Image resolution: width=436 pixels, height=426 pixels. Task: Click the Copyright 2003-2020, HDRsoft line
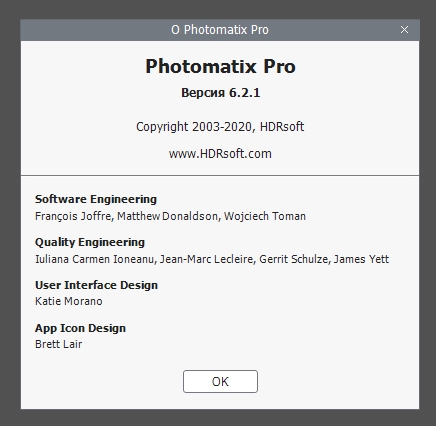tap(220, 127)
